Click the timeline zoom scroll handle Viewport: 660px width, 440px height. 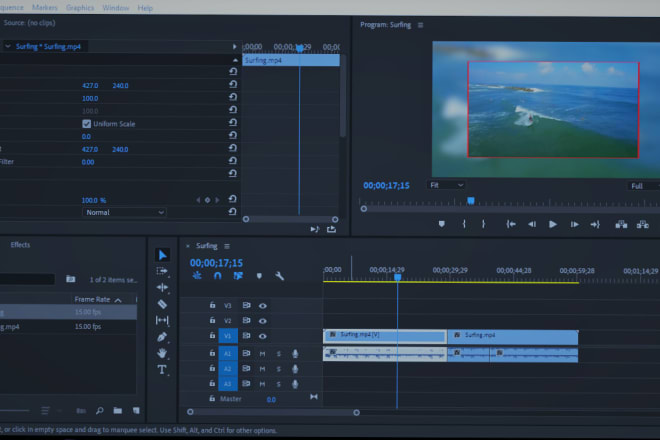click(357, 413)
